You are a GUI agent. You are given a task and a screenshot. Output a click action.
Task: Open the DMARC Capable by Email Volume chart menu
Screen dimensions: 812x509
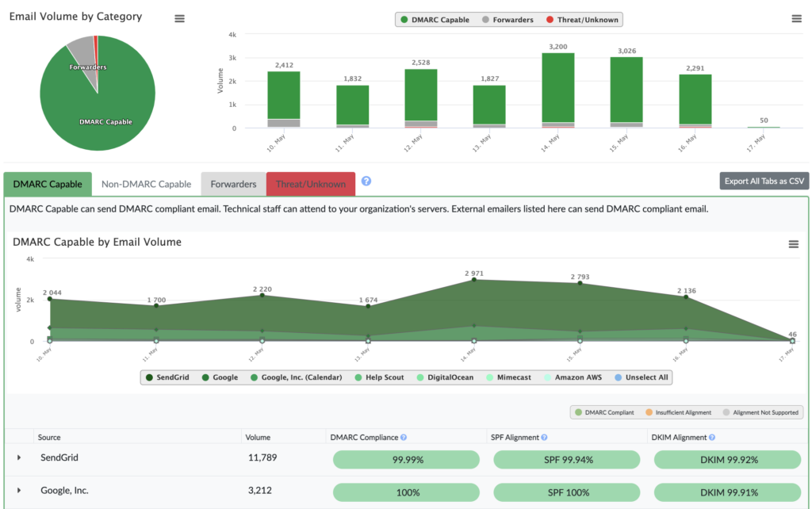coord(793,244)
